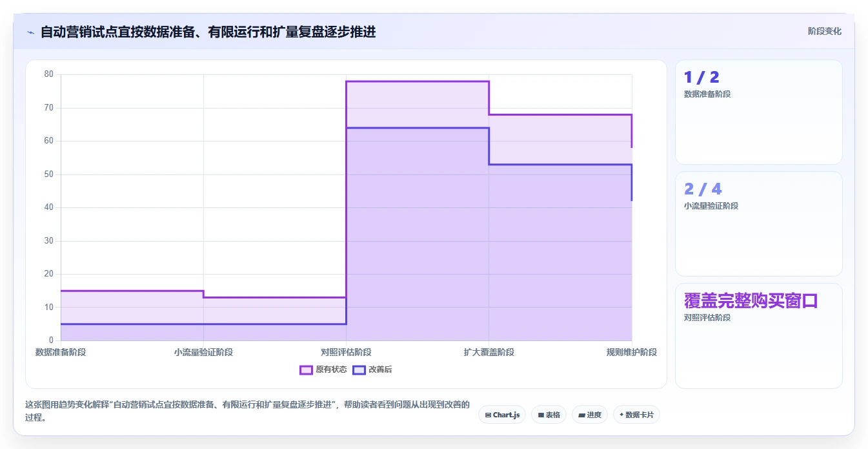
Task: Click the description text below the chart
Action: pos(247,411)
